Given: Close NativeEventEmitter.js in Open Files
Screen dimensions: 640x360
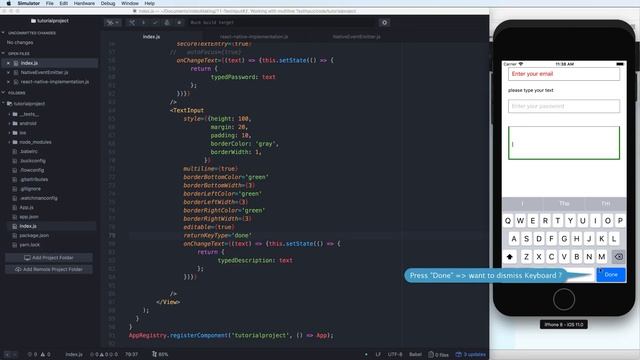Looking at the screenshot, I should coord(8,72).
